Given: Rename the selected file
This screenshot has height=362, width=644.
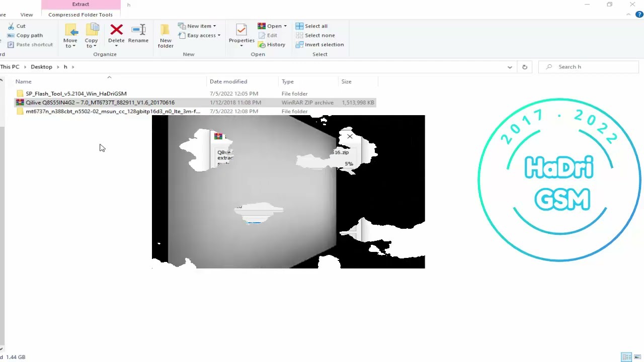Looking at the screenshot, I should (x=138, y=34).
